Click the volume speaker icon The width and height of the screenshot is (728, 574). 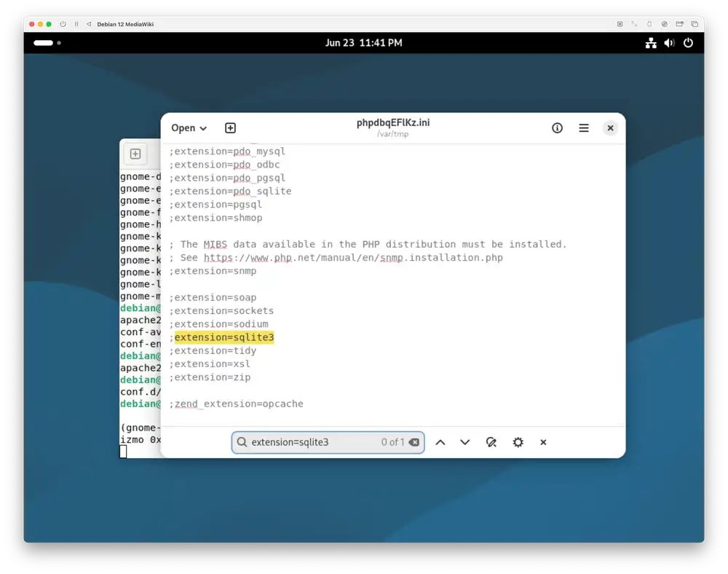click(669, 43)
